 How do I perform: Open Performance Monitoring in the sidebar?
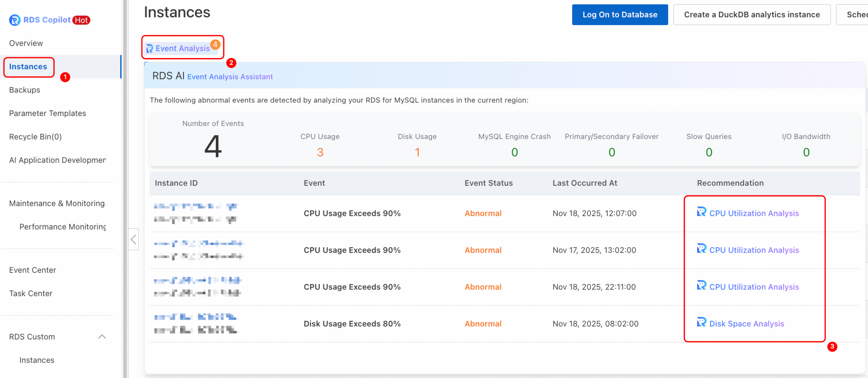(63, 227)
